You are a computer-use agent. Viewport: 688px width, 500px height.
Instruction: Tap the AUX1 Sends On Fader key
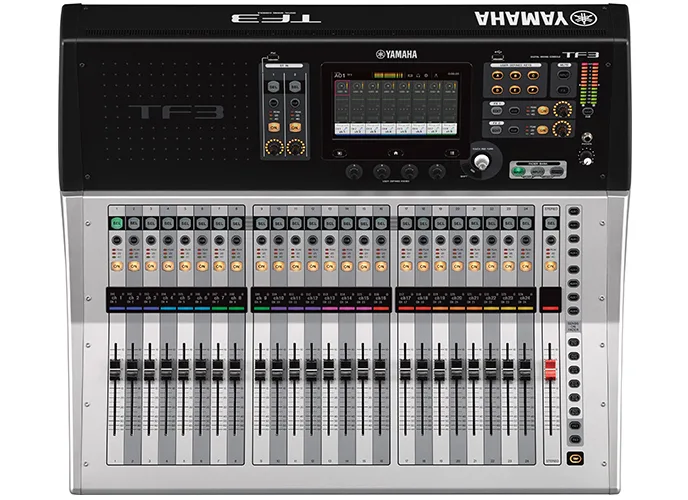574,211
